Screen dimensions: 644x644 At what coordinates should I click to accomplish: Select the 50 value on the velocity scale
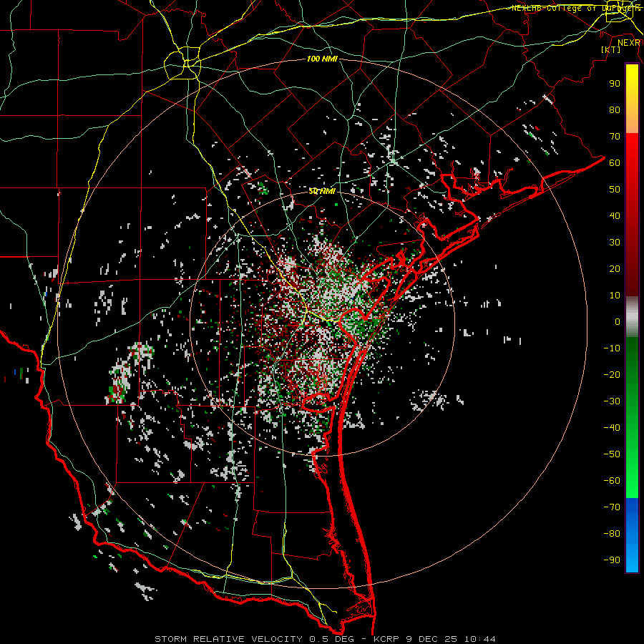615,190
